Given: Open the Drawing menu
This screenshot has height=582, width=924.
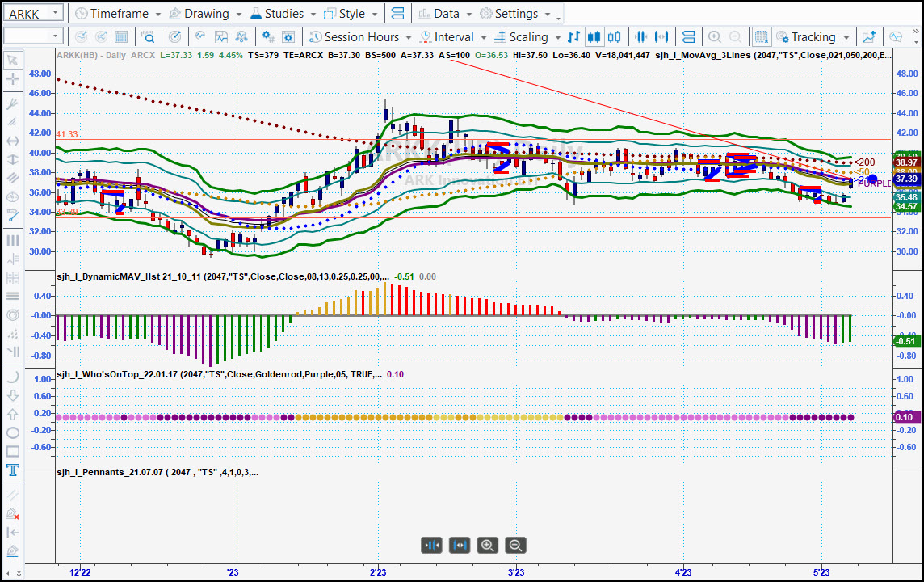Looking at the screenshot, I should click(x=205, y=13).
